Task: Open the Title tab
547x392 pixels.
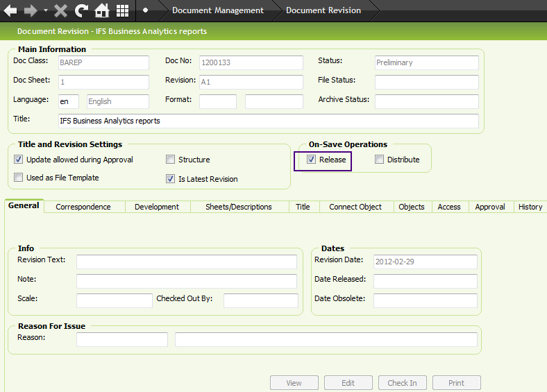Action: point(303,207)
